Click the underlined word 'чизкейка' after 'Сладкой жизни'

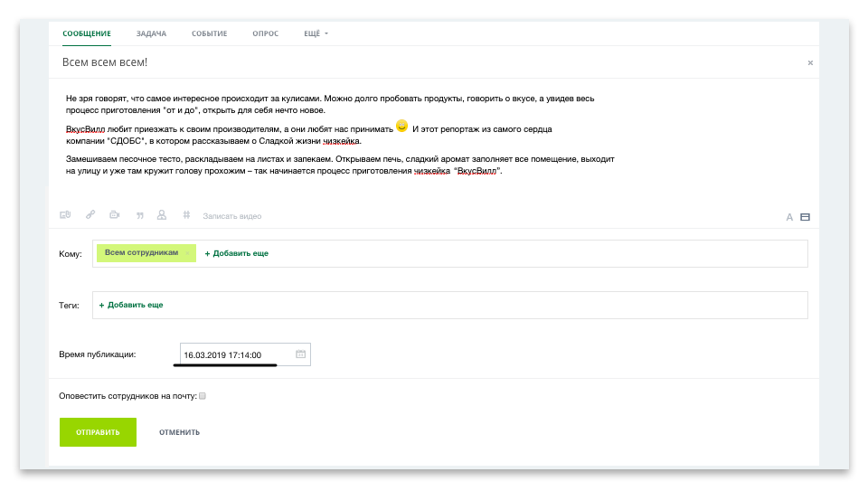(341, 141)
